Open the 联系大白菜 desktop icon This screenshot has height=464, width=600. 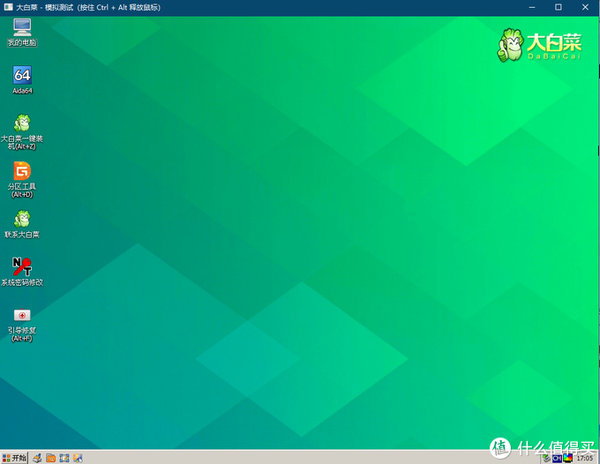tap(22, 224)
